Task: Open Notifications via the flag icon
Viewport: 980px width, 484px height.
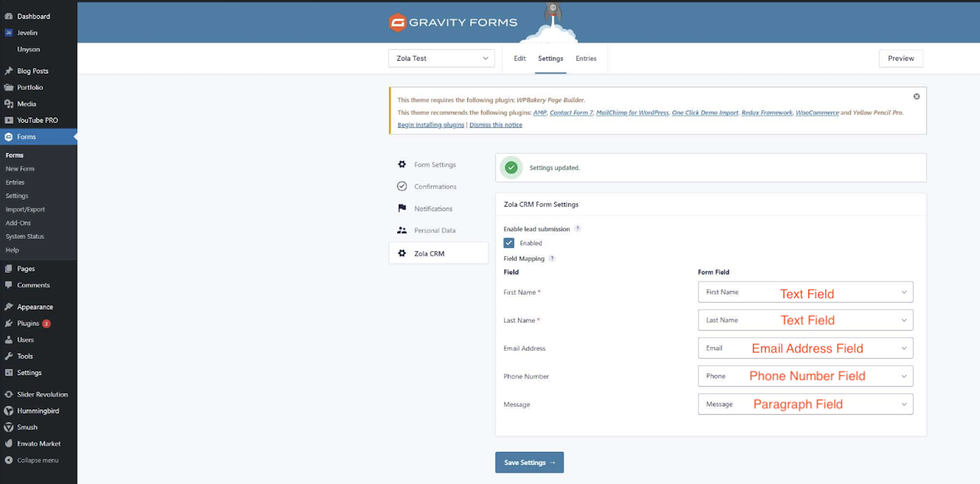Action: click(402, 208)
